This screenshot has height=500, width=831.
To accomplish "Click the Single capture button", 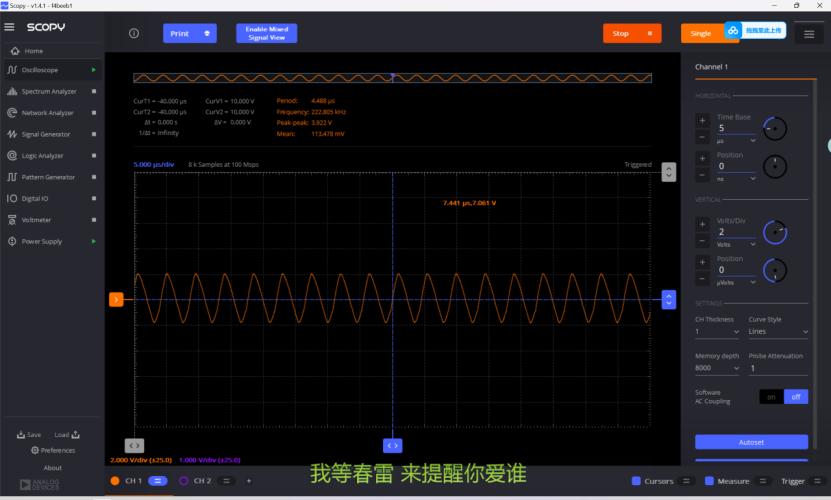I will [702, 33].
